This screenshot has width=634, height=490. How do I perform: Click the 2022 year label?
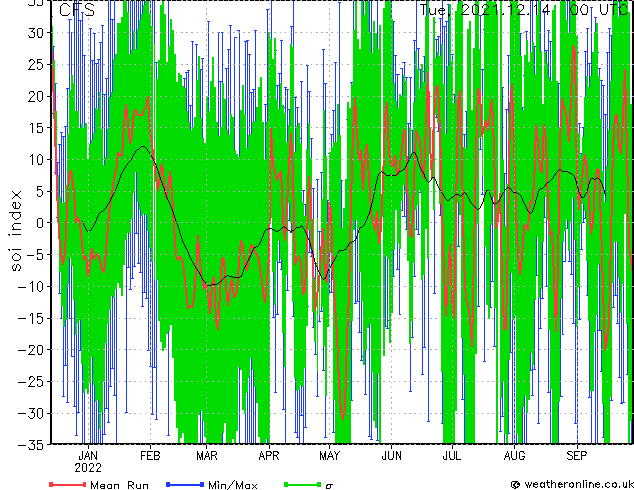[88, 468]
